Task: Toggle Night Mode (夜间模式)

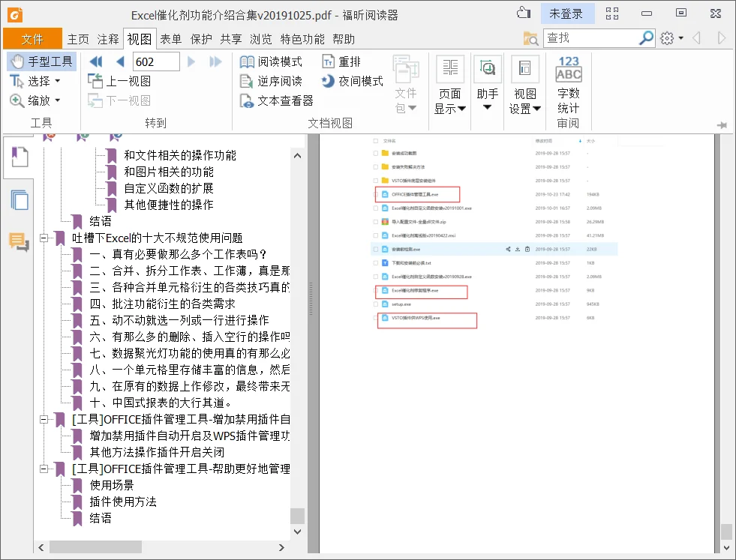Action: point(352,81)
